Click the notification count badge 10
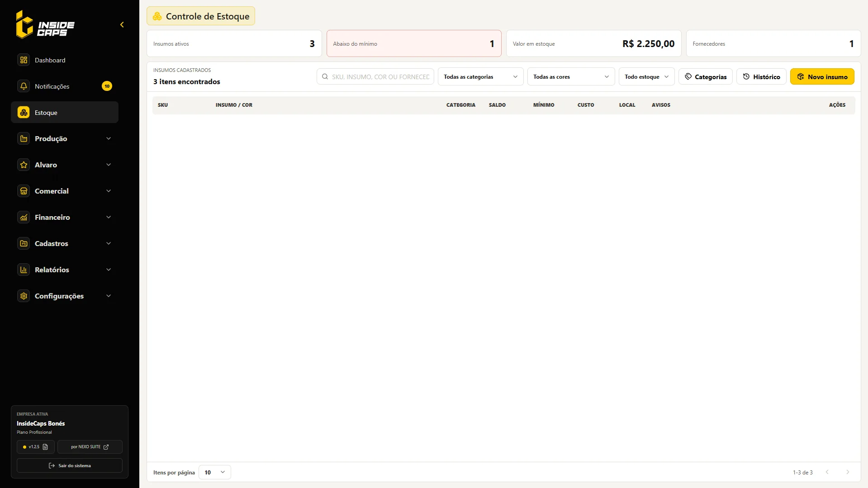Image resolution: width=868 pixels, height=488 pixels. pyautogui.click(x=107, y=86)
